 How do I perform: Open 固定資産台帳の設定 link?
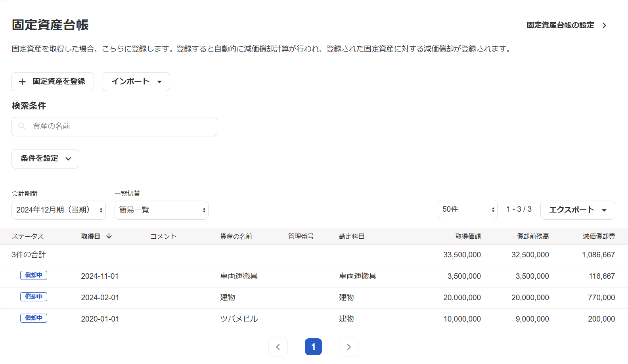click(x=560, y=25)
